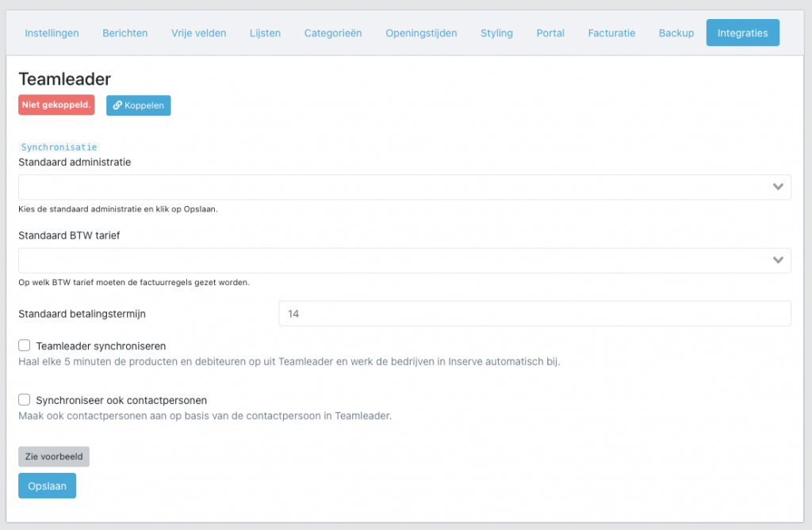Click the Standaard BTW tarief label
The height and width of the screenshot is (530, 812).
tap(69, 235)
